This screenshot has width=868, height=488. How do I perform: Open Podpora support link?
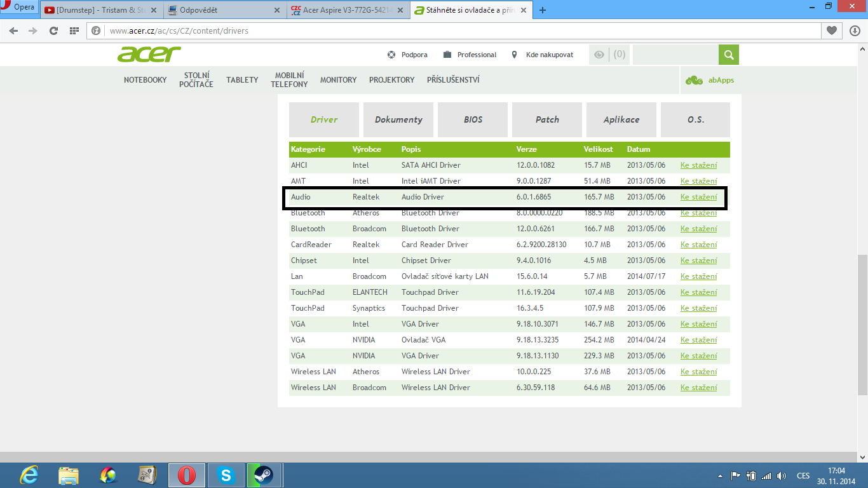click(408, 55)
